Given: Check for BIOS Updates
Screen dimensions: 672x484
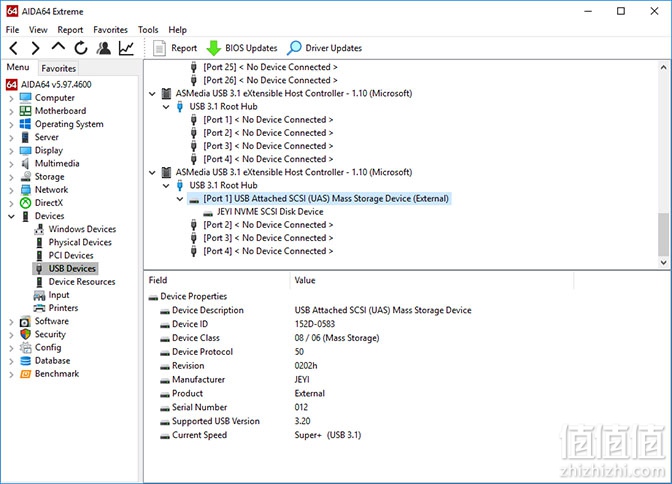Looking at the screenshot, I should click(242, 48).
